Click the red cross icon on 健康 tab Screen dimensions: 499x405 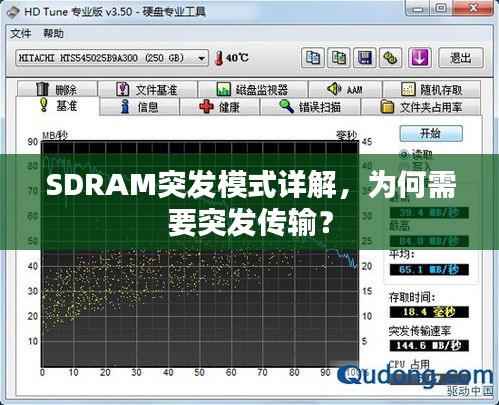click(206, 107)
